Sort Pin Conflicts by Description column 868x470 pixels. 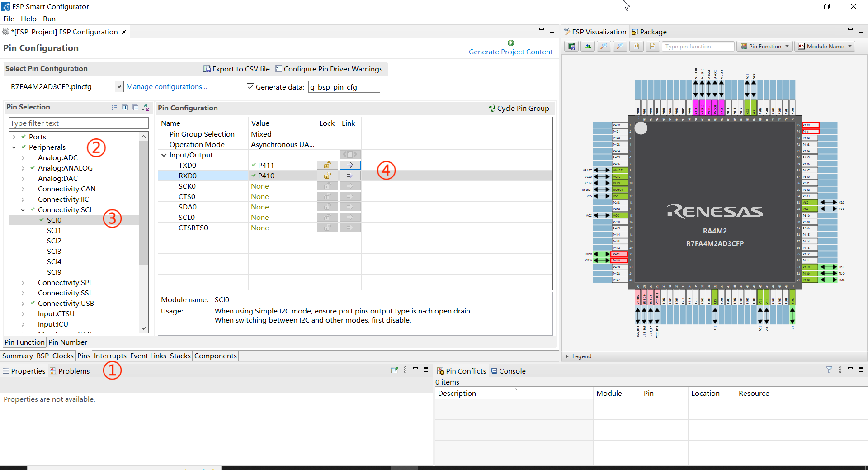pyautogui.click(x=514, y=394)
